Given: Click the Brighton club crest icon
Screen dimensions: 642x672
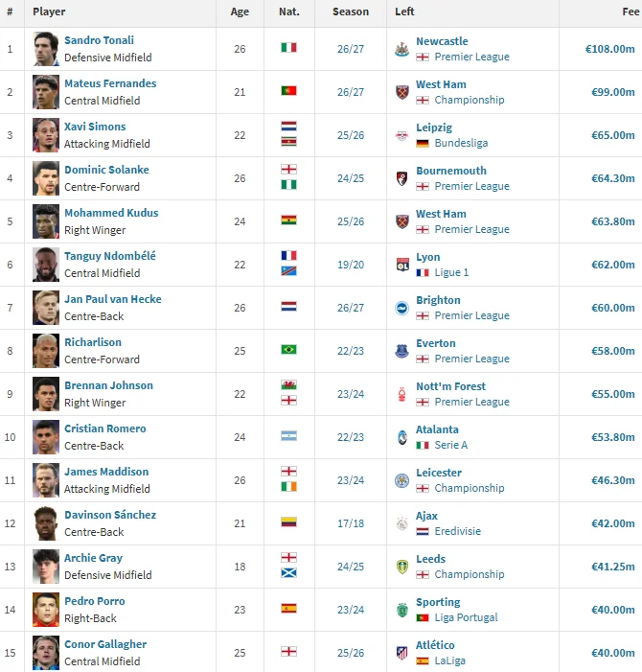Looking at the screenshot, I should tap(401, 308).
